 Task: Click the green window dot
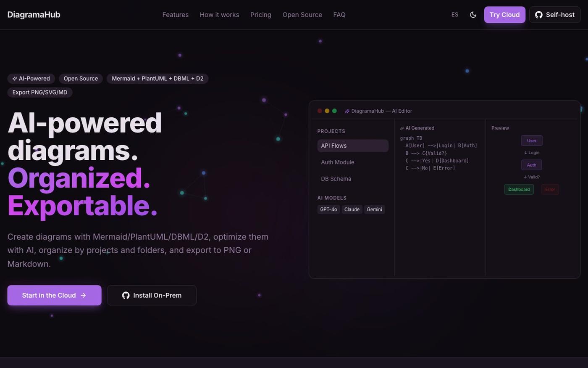[334, 111]
